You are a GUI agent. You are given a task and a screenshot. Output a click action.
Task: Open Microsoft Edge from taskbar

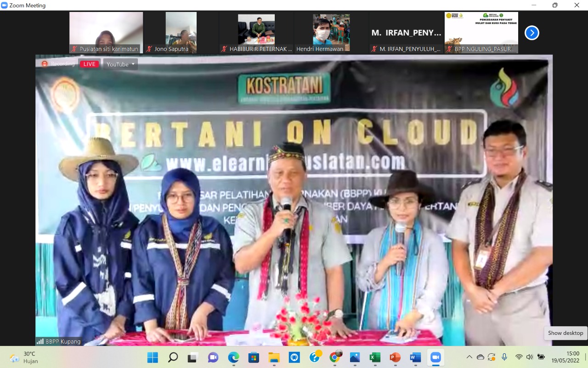point(233,357)
